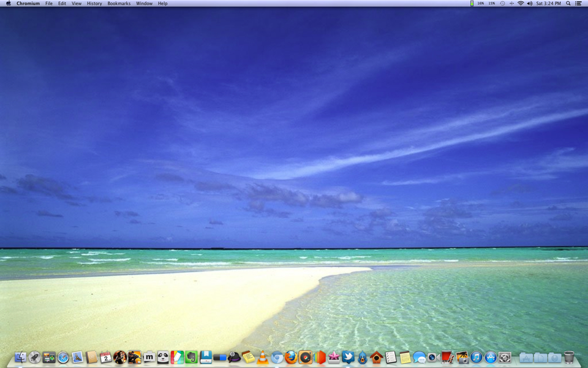Open iPhoto camera and palm icon
The width and height of the screenshot is (588, 368).
(462, 357)
